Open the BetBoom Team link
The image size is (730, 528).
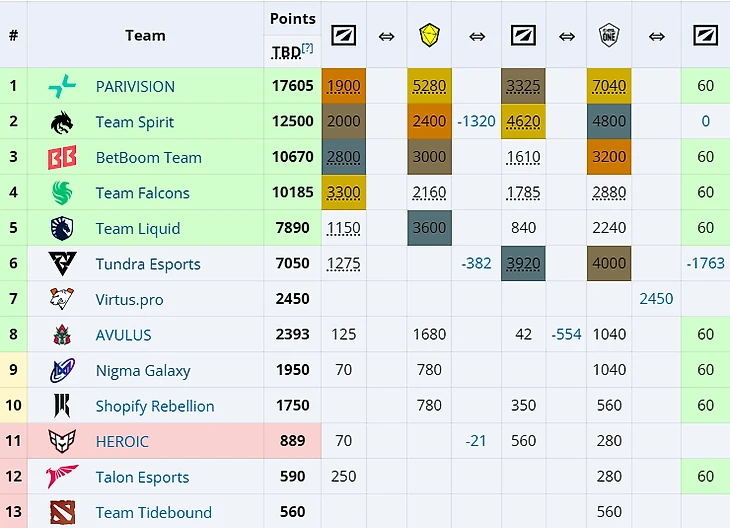pos(149,157)
